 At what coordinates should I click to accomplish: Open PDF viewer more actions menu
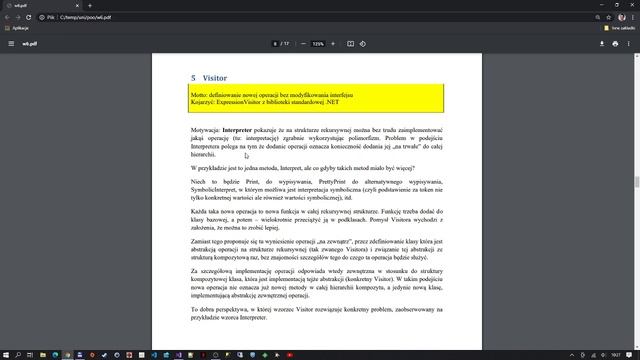(629, 44)
